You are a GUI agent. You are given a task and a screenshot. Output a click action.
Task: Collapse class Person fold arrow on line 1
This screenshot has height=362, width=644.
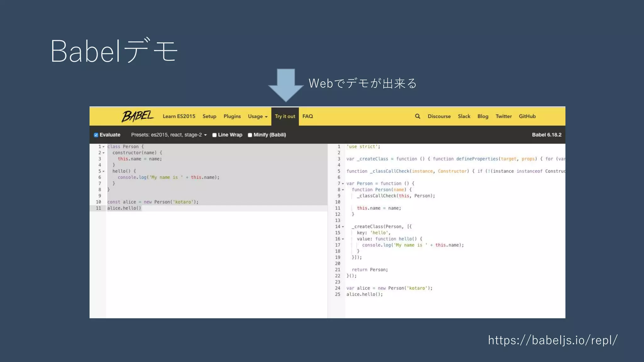tap(103, 147)
